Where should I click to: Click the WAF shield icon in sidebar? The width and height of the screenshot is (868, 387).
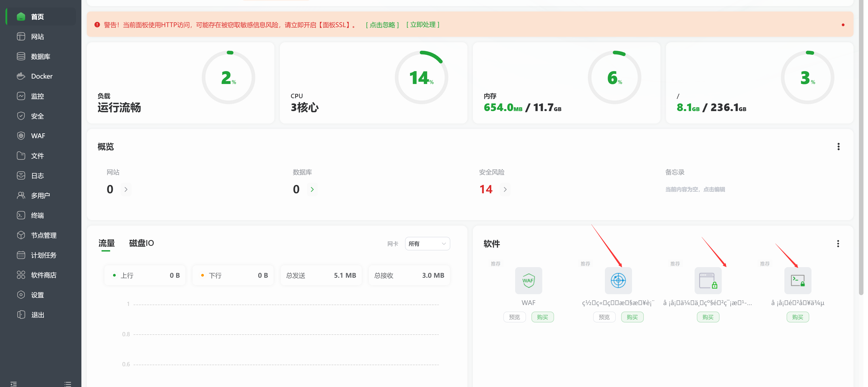[x=21, y=136]
